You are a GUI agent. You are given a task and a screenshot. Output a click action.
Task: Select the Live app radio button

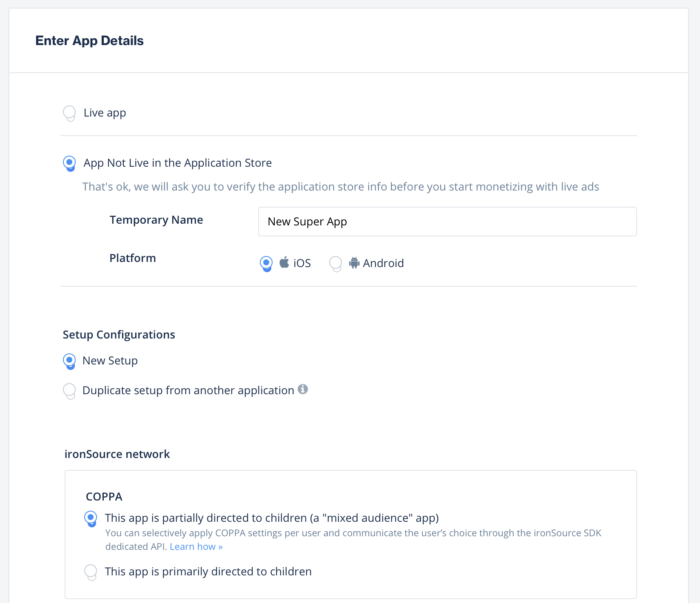coord(69,112)
